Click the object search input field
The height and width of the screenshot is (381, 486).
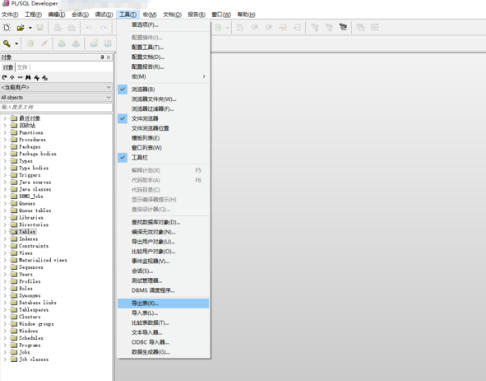click(56, 107)
